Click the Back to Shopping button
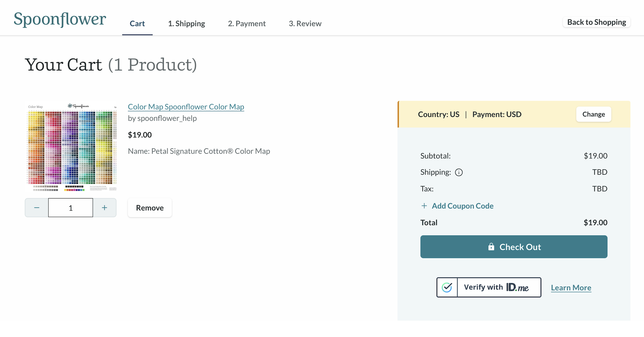 [x=596, y=22]
